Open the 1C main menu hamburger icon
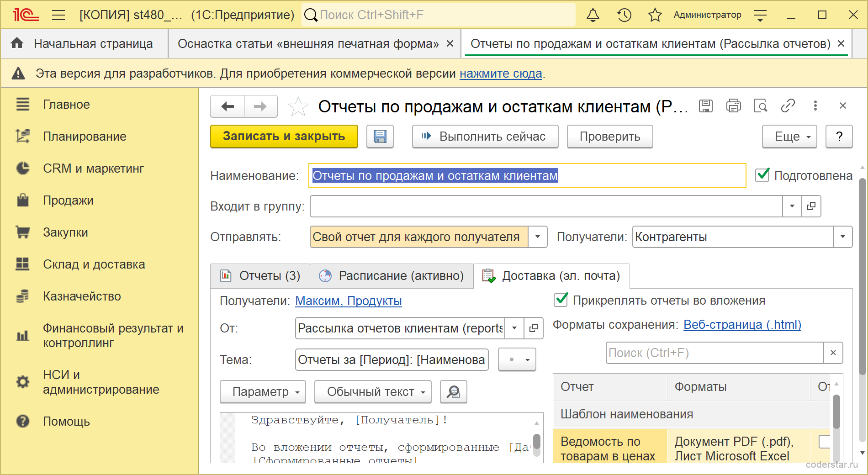868x475 pixels. pyautogui.click(x=58, y=15)
